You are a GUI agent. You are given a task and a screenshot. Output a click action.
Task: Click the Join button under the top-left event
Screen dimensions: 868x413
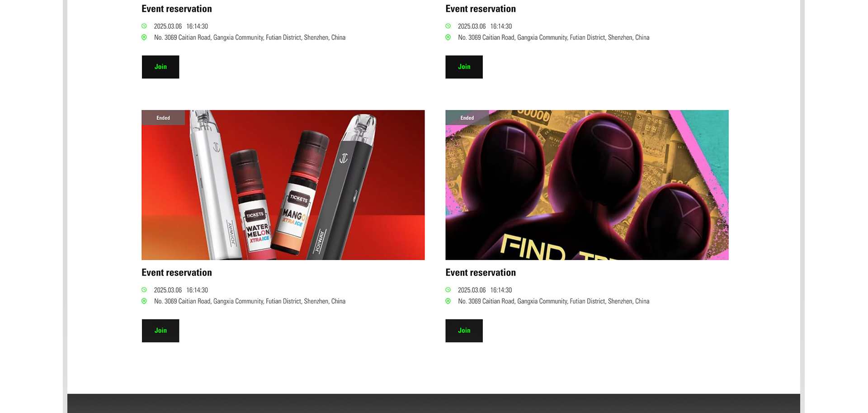[x=160, y=67]
